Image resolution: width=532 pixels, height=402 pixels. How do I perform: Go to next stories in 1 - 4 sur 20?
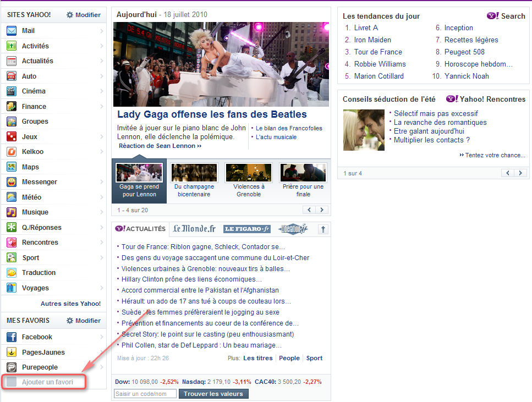(322, 210)
